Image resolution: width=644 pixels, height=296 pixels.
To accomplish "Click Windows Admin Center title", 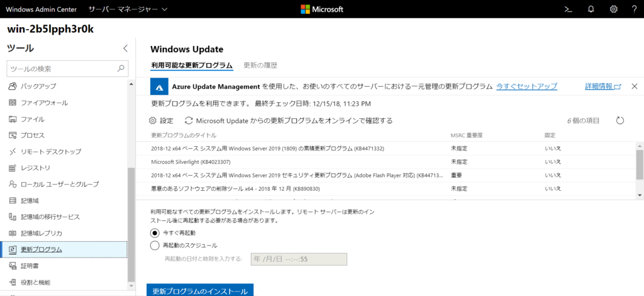I will (41, 9).
